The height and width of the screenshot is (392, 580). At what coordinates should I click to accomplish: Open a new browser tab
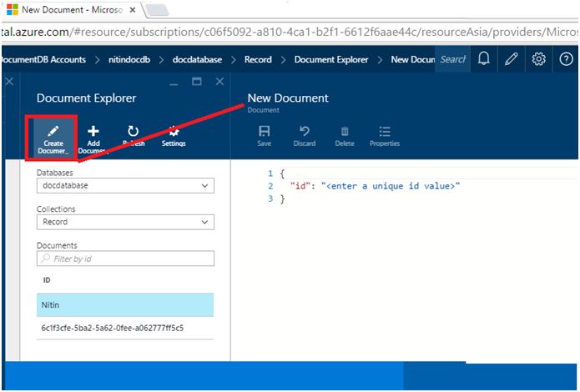[x=156, y=11]
